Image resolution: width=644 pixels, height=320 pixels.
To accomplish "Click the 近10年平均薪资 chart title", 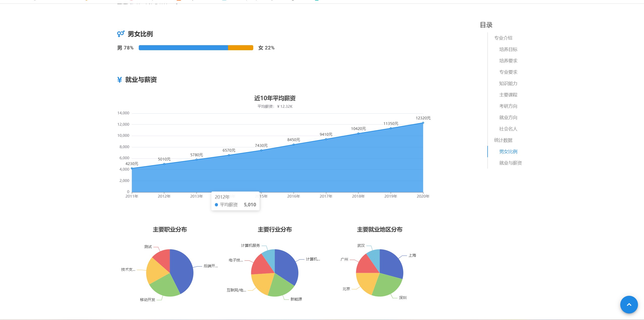I will point(275,98).
